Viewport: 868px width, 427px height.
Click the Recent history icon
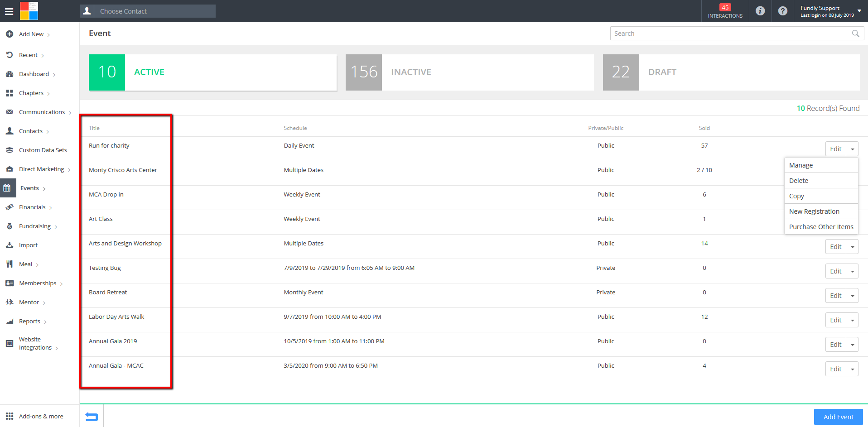pos(10,55)
